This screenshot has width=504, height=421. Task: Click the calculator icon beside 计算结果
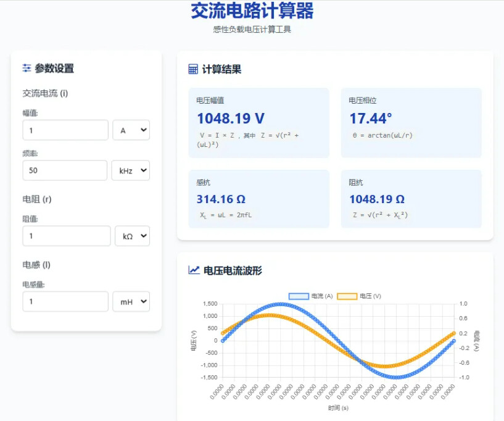point(193,69)
